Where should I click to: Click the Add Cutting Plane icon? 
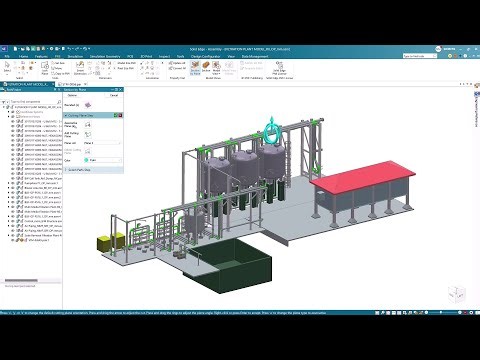[88, 135]
